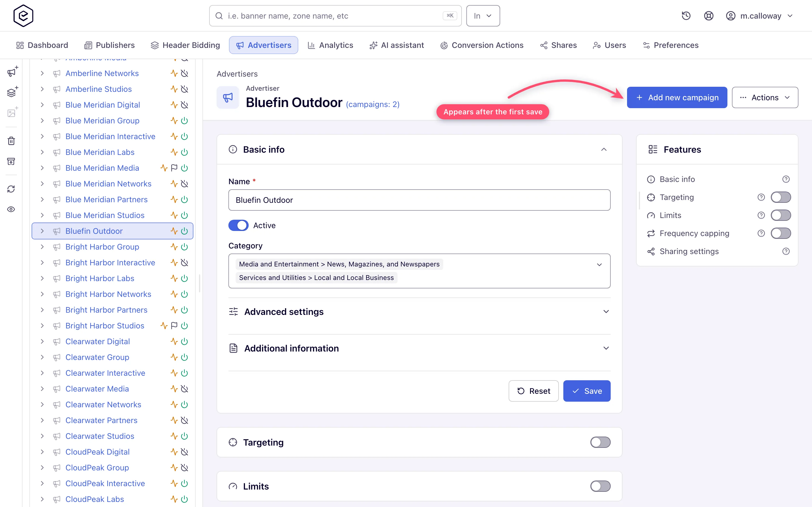This screenshot has height=507, width=812.
Task: Turn off the Active toggle
Action: (238, 225)
